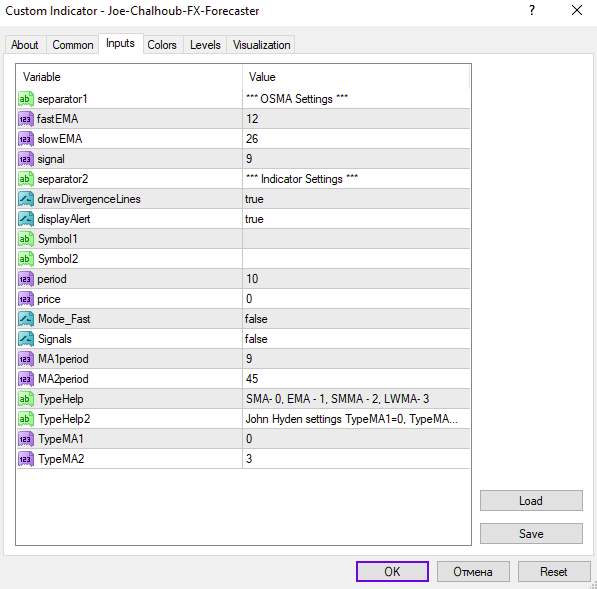The width and height of the screenshot is (597, 589).
Task: Switch to the Colors tab
Action: (x=162, y=45)
